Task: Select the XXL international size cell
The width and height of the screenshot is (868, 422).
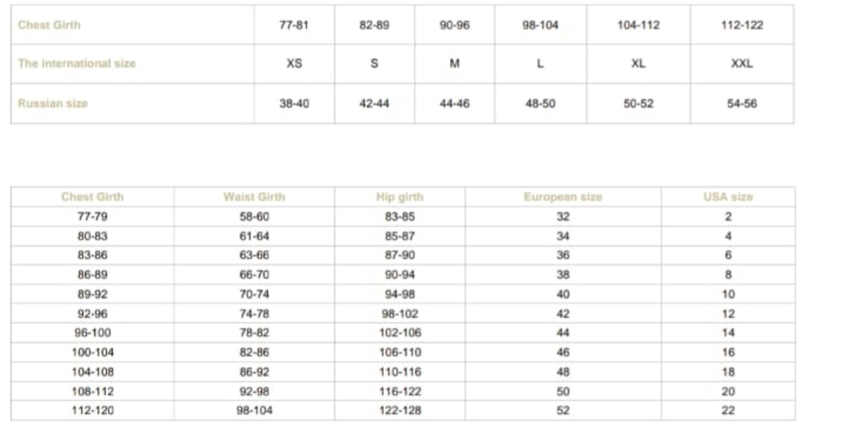Action: 742,64
